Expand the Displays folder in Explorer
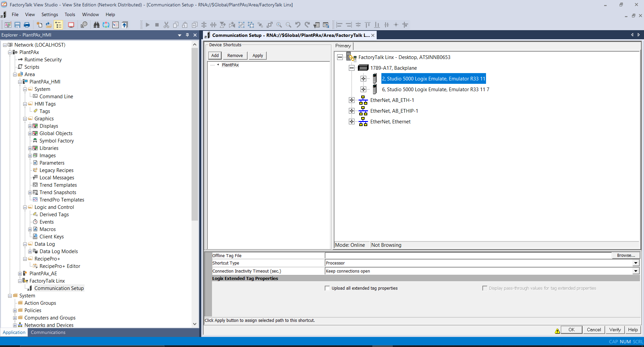The height and width of the screenshot is (347, 644). (x=30, y=126)
